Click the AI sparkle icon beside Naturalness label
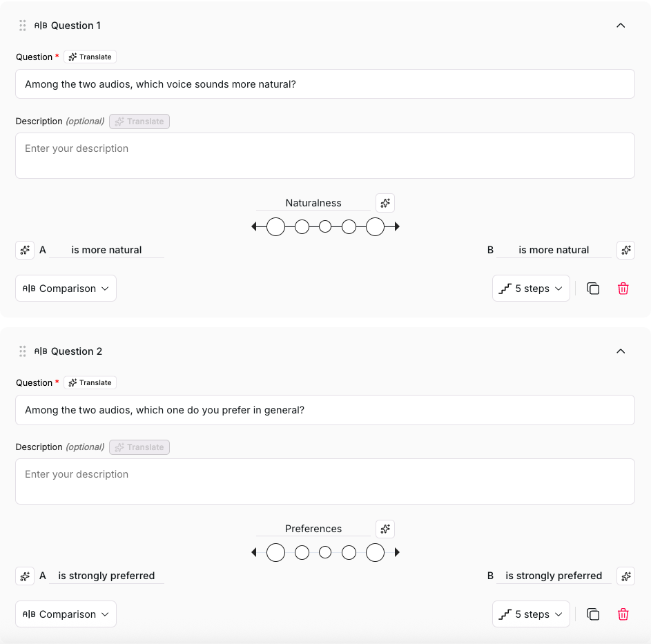 [385, 203]
